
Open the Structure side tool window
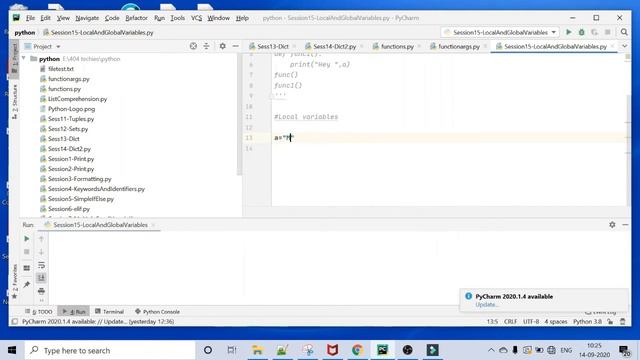click(15, 101)
